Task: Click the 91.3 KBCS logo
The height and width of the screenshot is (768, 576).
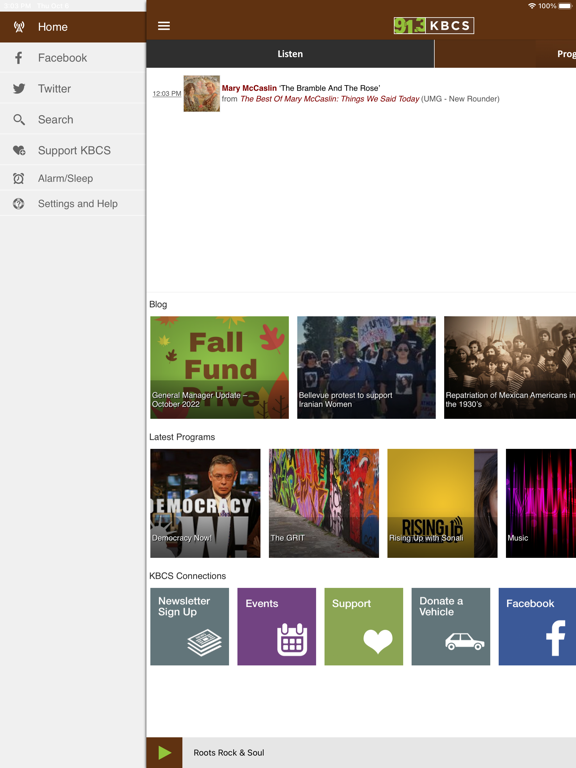Action: (x=433, y=25)
